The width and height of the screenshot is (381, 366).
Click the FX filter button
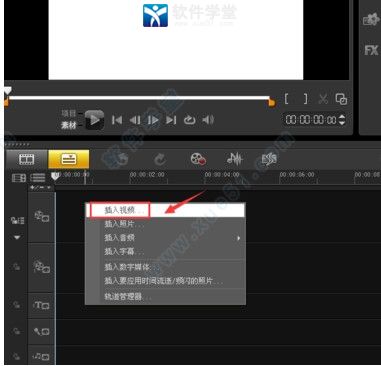click(371, 51)
